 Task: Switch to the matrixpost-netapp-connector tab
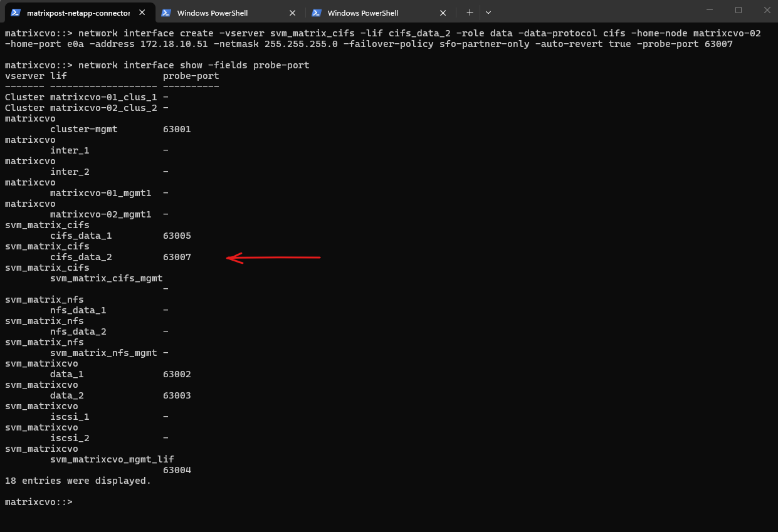coord(78,13)
